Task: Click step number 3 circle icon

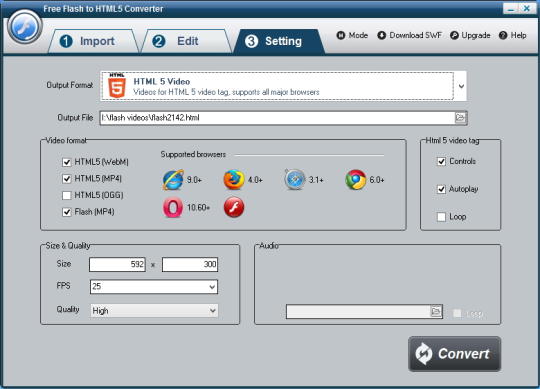Action: [251, 41]
